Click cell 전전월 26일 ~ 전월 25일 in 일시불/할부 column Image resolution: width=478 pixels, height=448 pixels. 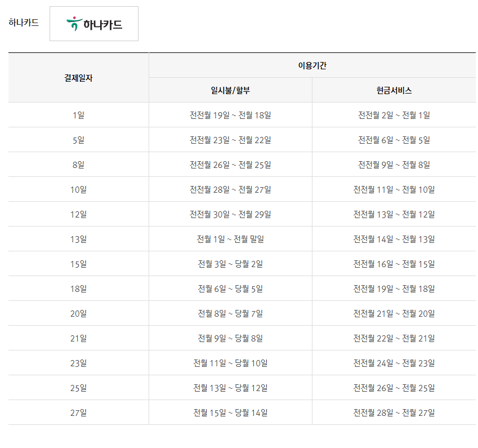point(230,165)
